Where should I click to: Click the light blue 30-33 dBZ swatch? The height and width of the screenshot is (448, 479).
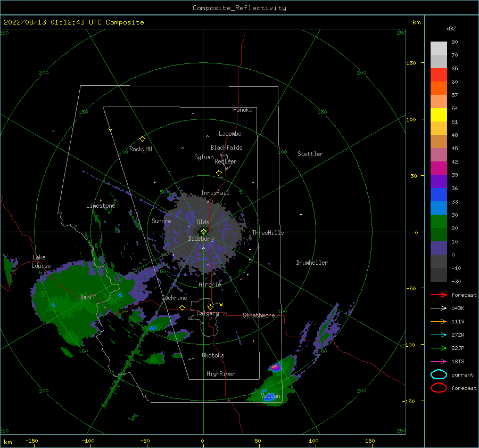[x=439, y=208]
